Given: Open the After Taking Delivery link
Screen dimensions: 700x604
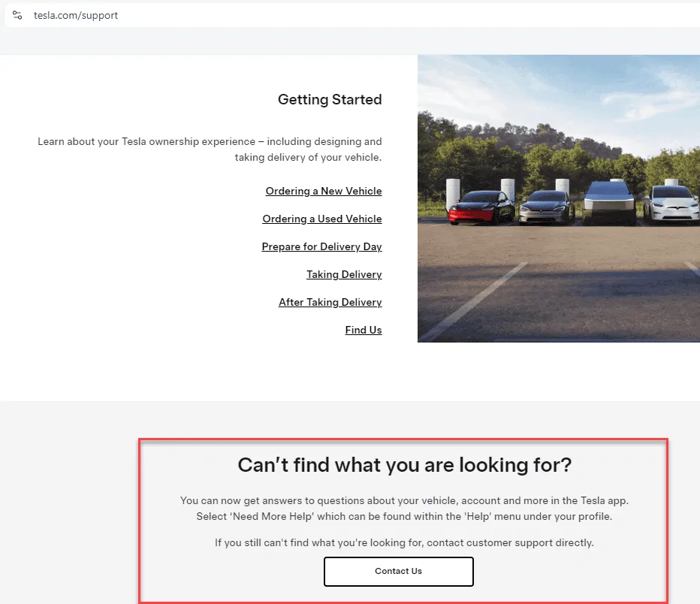Looking at the screenshot, I should [x=330, y=302].
